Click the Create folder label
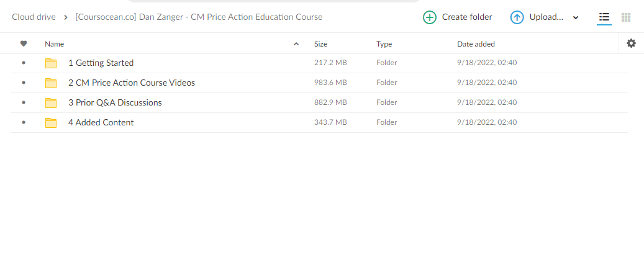644x275 pixels. 467,17
